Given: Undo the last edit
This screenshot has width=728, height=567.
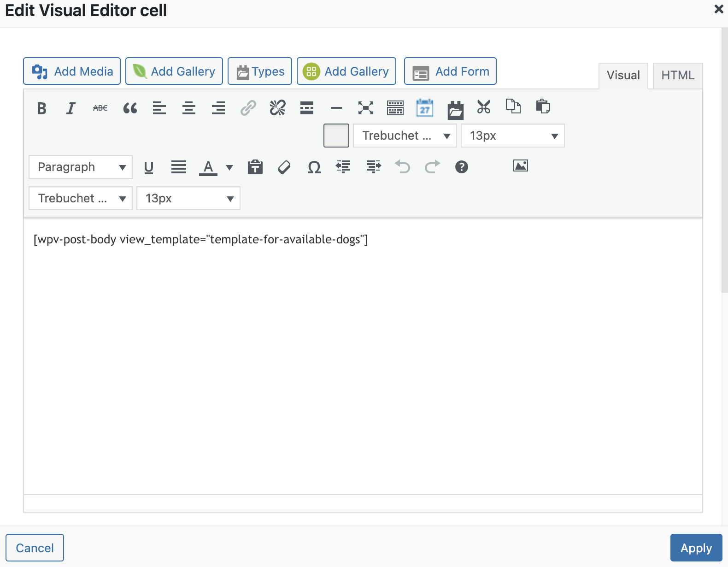Looking at the screenshot, I should [x=402, y=167].
